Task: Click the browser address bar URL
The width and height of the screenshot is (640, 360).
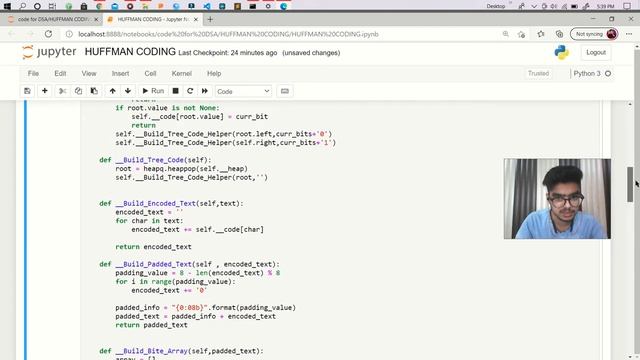Action: pyautogui.click(x=228, y=34)
